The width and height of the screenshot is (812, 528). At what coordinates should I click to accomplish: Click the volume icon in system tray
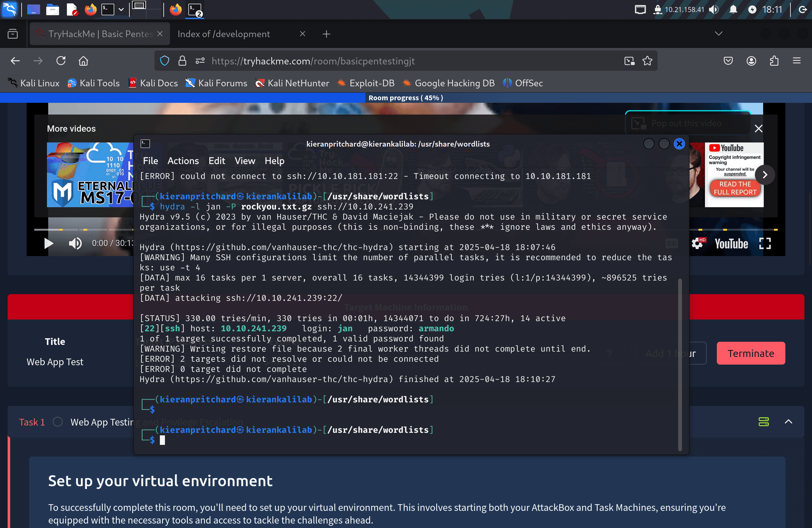point(713,10)
